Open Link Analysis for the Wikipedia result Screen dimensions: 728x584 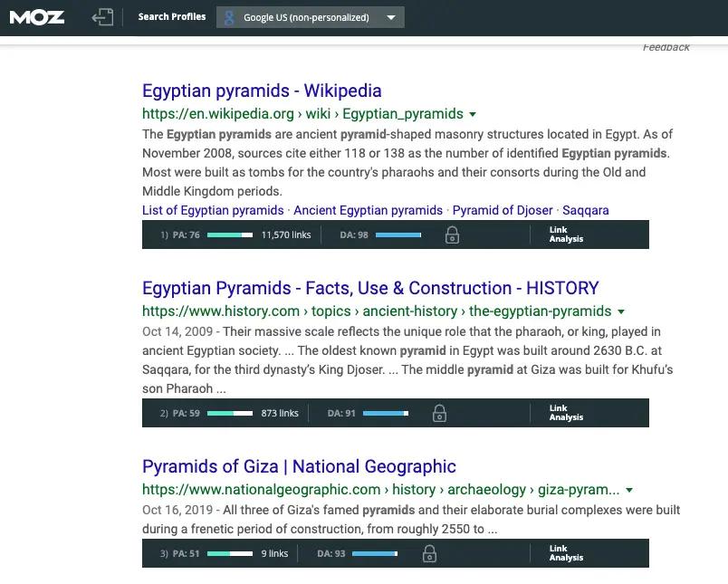[x=566, y=235]
